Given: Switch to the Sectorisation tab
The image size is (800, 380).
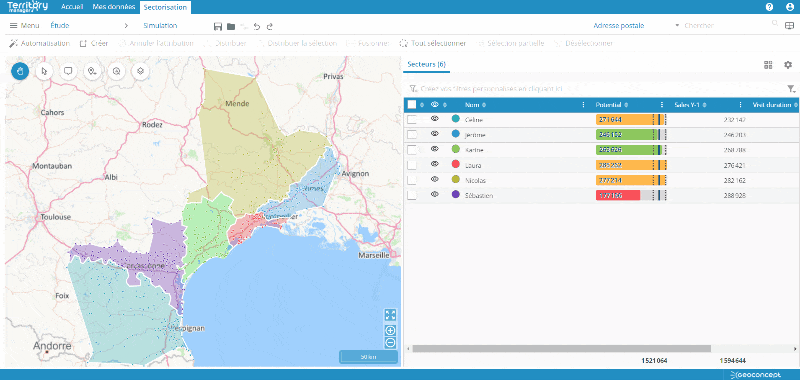Looking at the screenshot, I should click(x=165, y=7).
